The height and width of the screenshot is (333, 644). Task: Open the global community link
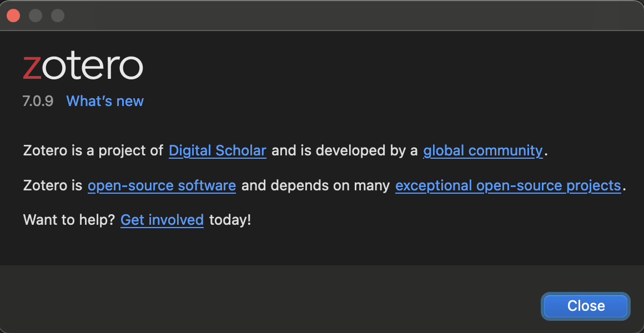click(482, 151)
